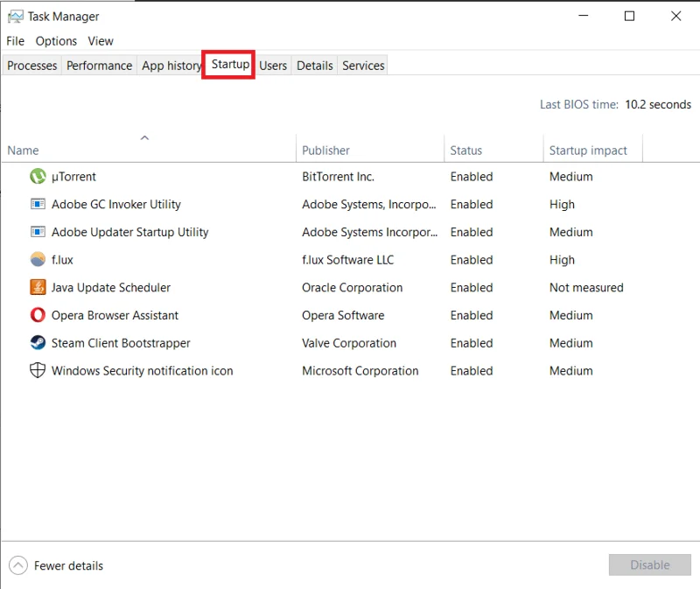Click Adobe Systems publisher for Updater Startup
Viewport: 700px width, 589px height.
369,232
